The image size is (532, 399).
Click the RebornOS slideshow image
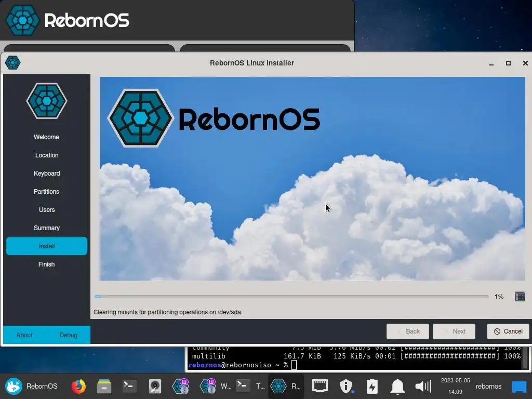(x=312, y=179)
